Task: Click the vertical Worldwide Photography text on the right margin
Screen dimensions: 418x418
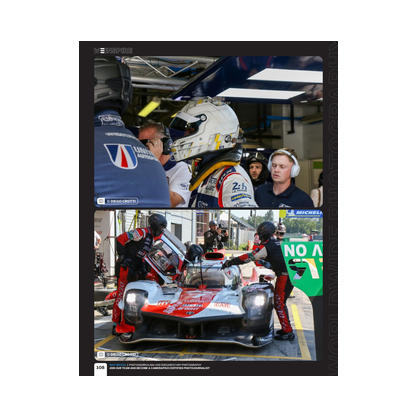Action: tap(333, 208)
